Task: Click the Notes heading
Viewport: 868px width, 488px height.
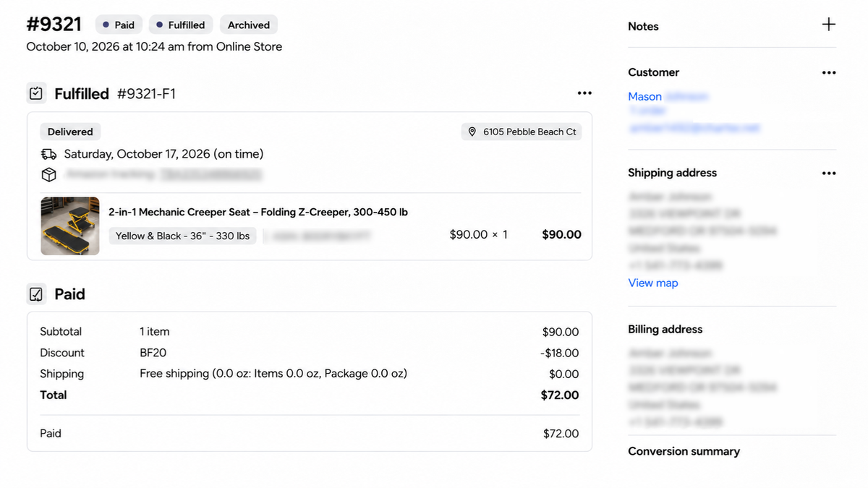Action: 643,26
